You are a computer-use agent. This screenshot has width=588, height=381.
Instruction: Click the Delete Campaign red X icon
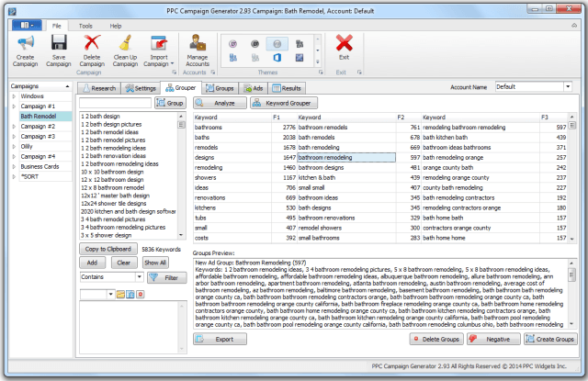click(x=93, y=44)
